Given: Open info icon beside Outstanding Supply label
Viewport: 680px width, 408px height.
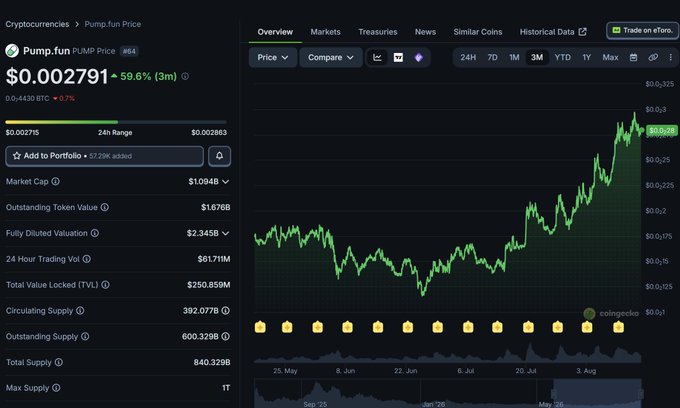Looking at the screenshot, I should pyautogui.click(x=85, y=336).
